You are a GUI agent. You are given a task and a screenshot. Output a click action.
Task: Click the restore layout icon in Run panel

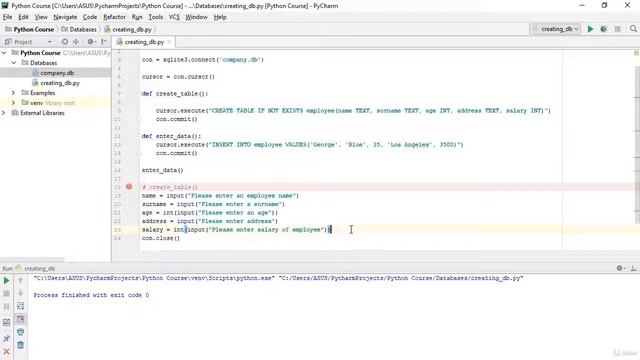pos(7,322)
